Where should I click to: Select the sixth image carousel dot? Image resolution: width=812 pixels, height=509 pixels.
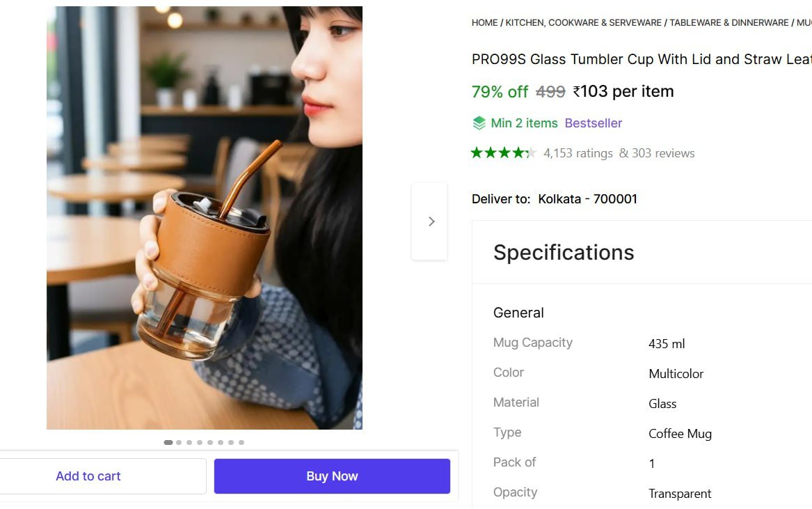coord(221,442)
